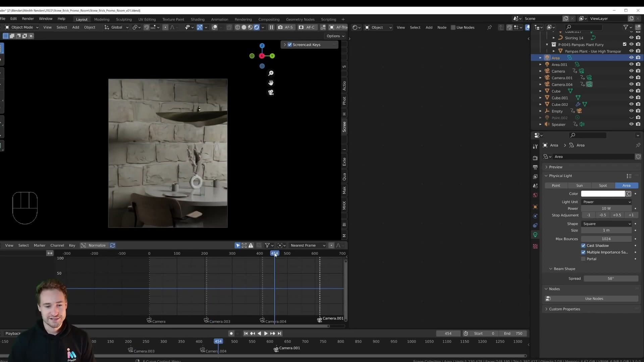This screenshot has height=362, width=644.
Task: Open the Shape Square dropdown
Action: pos(607,224)
